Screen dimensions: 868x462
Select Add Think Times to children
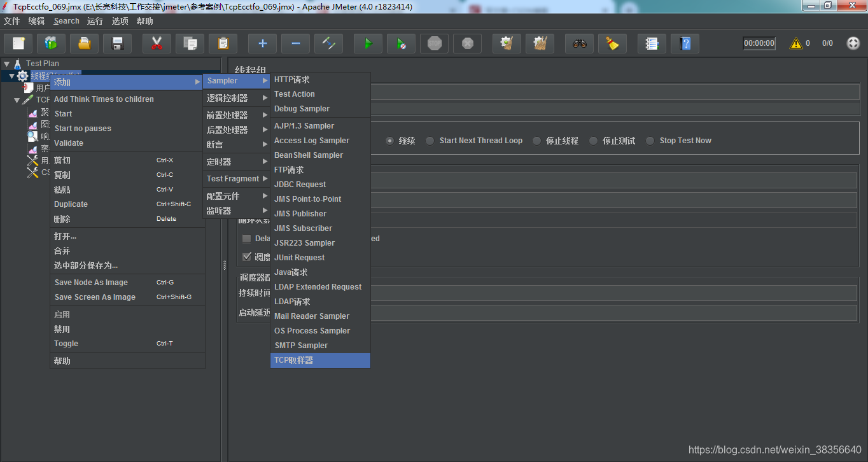[x=127, y=99]
